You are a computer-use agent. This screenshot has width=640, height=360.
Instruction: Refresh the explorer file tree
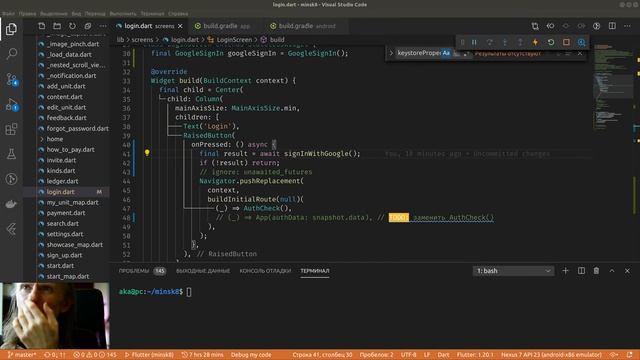pos(72,26)
